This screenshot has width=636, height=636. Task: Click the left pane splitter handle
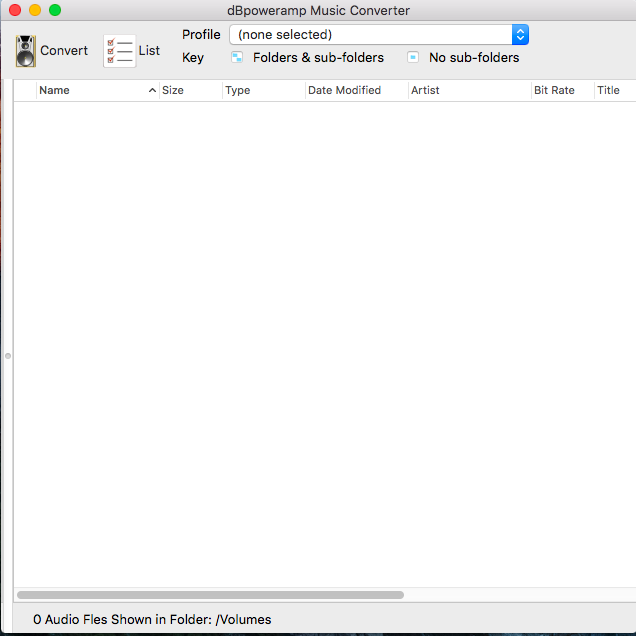tap(8, 355)
